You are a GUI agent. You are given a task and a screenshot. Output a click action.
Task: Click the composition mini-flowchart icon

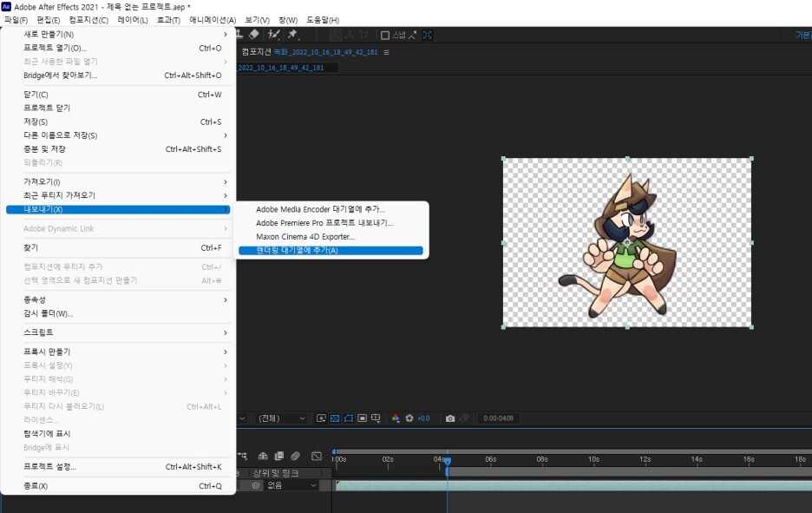click(x=242, y=456)
